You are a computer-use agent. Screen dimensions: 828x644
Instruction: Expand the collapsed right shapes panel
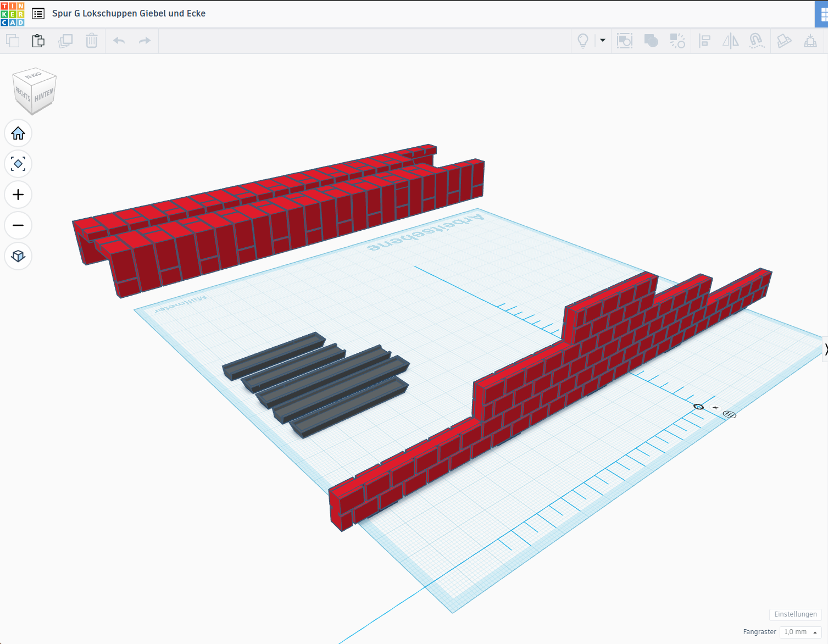click(825, 349)
